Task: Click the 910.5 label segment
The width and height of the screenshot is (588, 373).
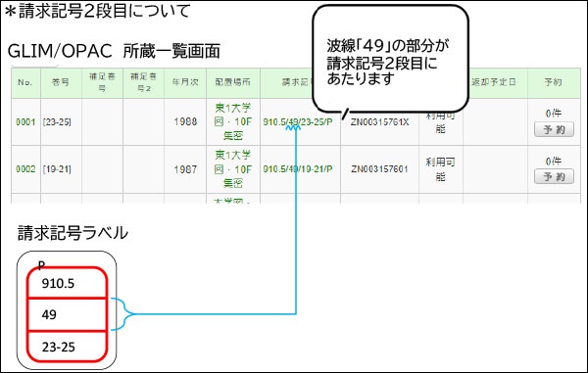Action: click(68, 283)
